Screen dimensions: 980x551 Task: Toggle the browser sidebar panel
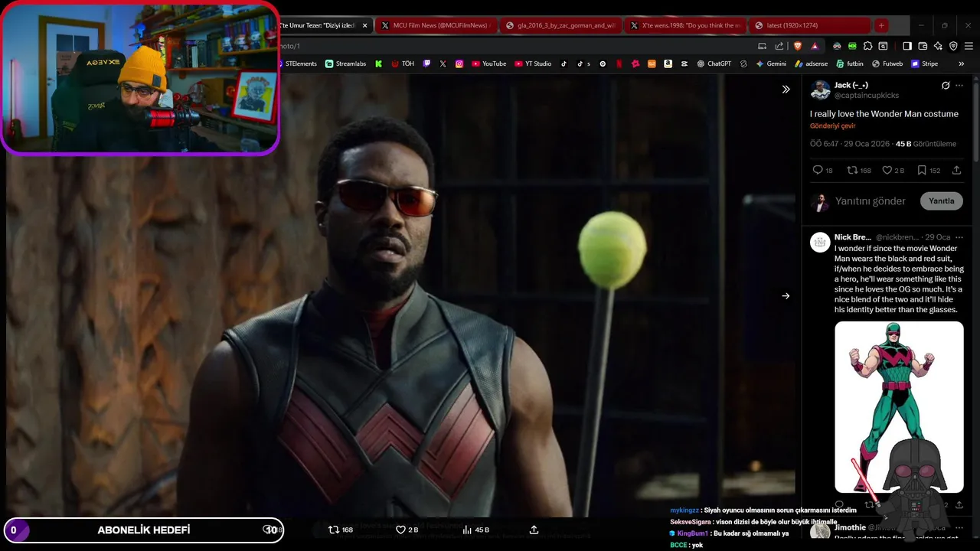pos(907,46)
